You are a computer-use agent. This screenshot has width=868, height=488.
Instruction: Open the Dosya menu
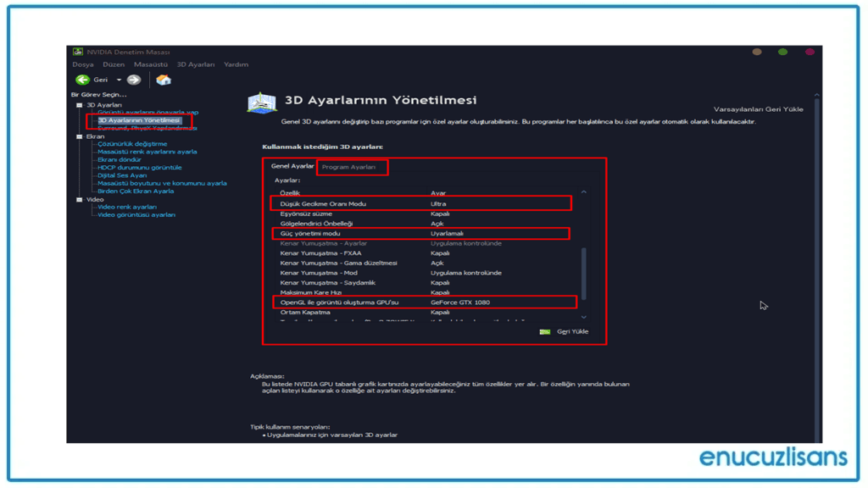[83, 64]
